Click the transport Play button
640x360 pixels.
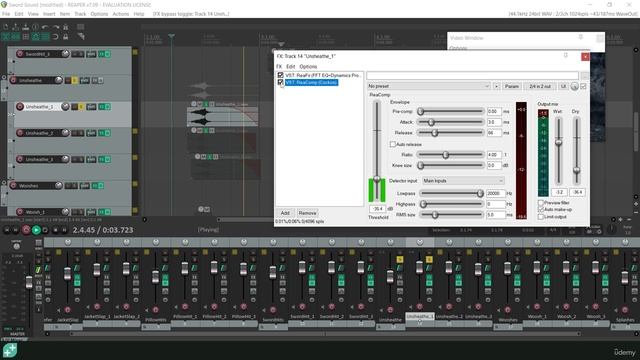point(36,230)
